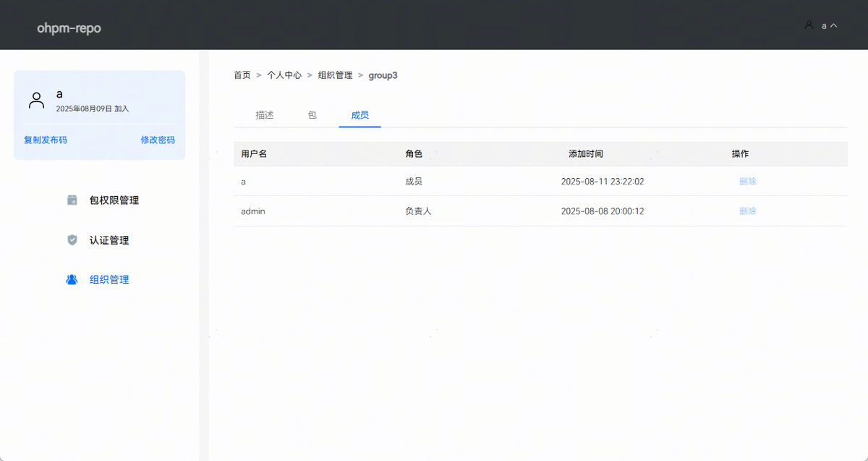Click the package permission management icon

72,200
